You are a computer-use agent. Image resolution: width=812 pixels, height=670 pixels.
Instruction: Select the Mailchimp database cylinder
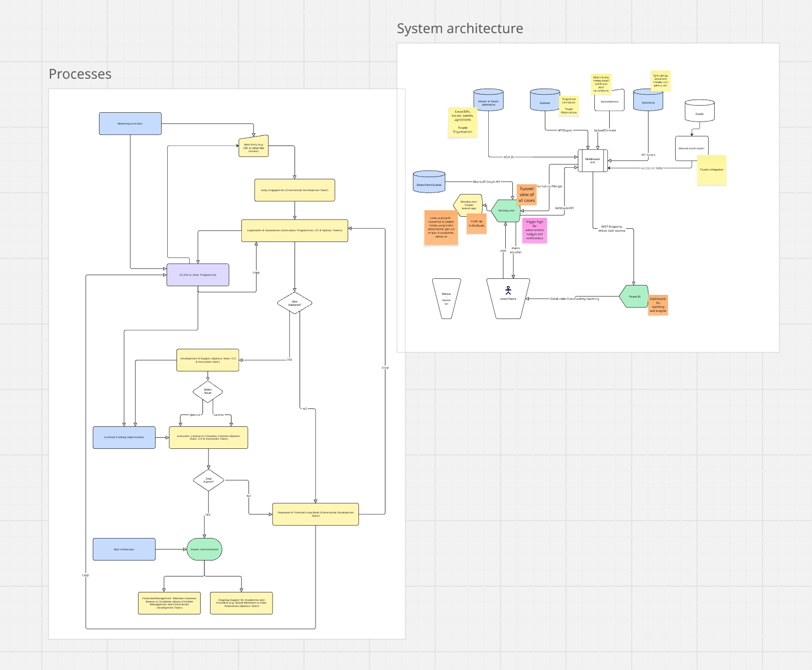click(x=648, y=100)
